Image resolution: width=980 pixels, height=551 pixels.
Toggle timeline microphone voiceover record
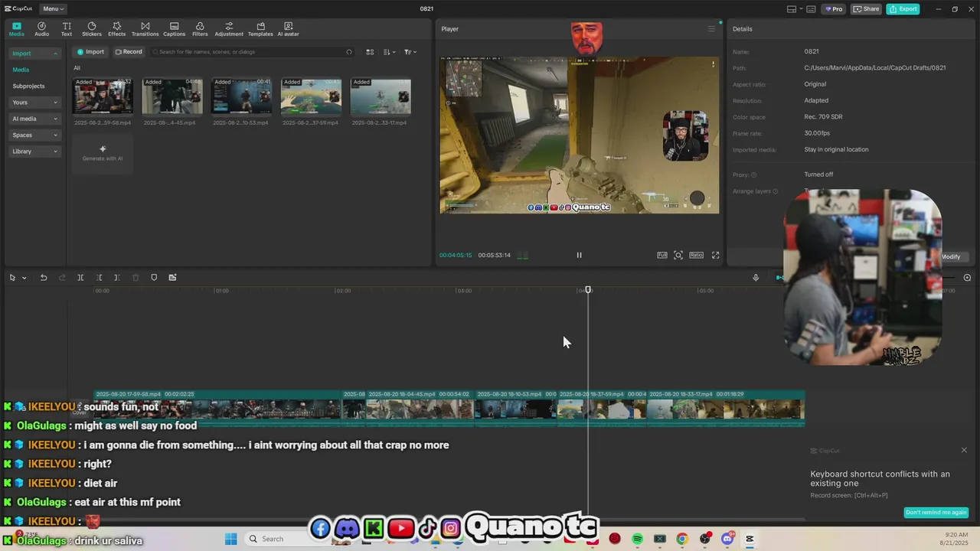click(756, 278)
